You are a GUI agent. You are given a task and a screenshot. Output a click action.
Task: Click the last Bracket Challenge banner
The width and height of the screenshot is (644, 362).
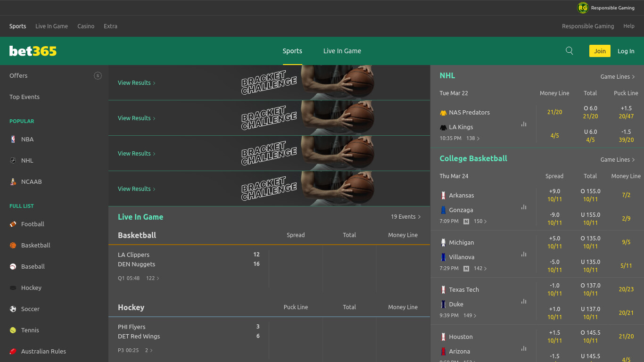pyautogui.click(x=269, y=189)
